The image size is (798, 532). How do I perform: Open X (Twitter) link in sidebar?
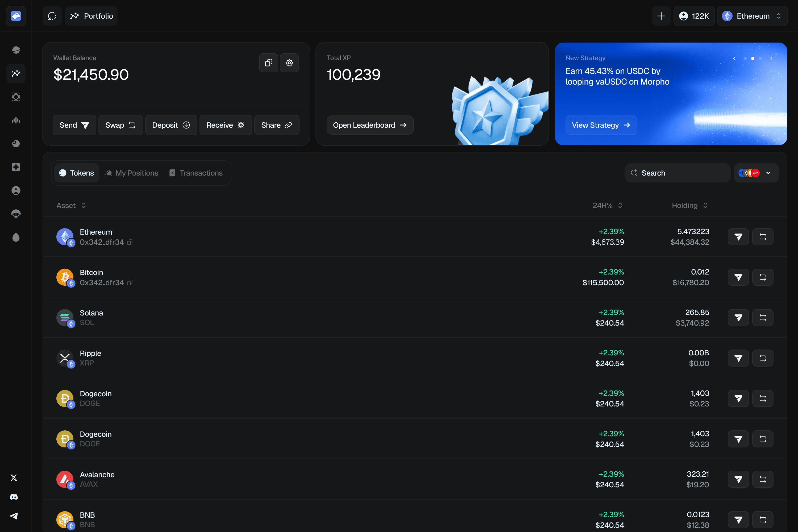pos(14,478)
